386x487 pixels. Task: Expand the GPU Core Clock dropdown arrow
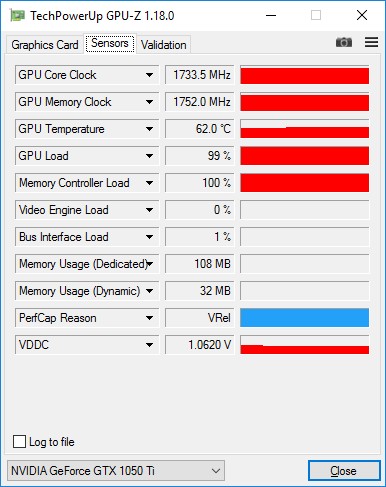point(149,75)
